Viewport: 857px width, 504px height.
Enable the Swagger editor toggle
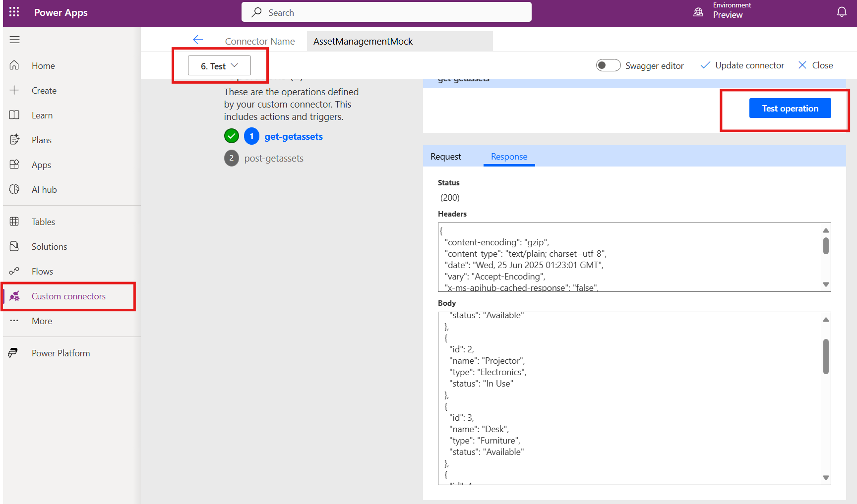(x=608, y=65)
